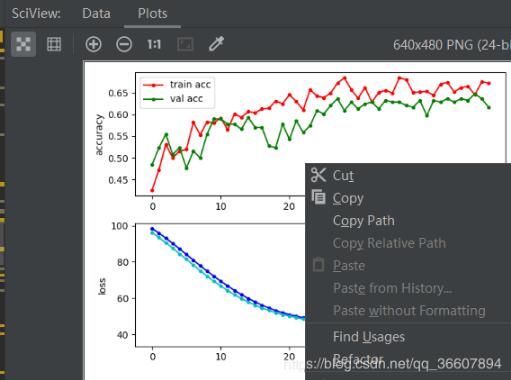Set image to actual size 1:1
The height and width of the screenshot is (380, 511).
tap(154, 44)
